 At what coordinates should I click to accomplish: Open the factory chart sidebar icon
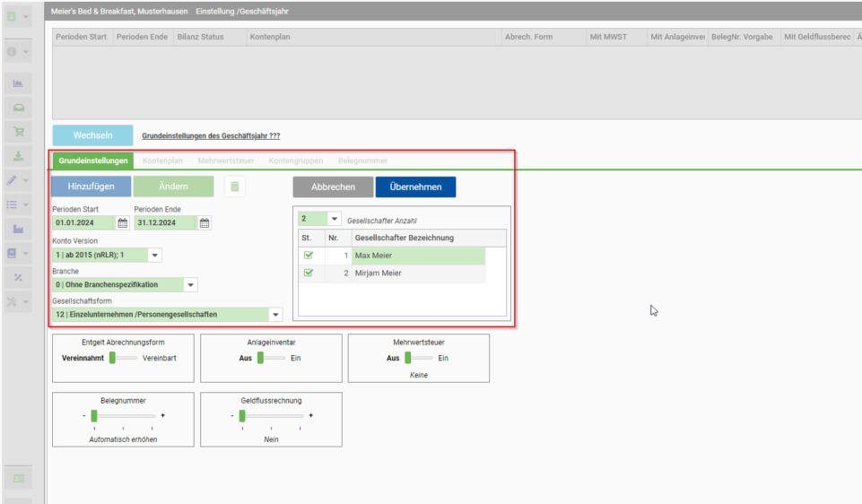tap(18, 229)
